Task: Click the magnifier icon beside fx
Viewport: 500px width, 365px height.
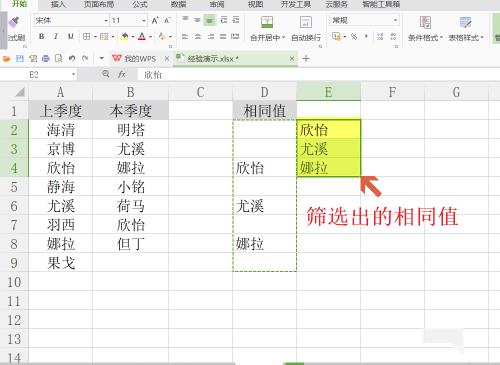Action: click(106, 74)
